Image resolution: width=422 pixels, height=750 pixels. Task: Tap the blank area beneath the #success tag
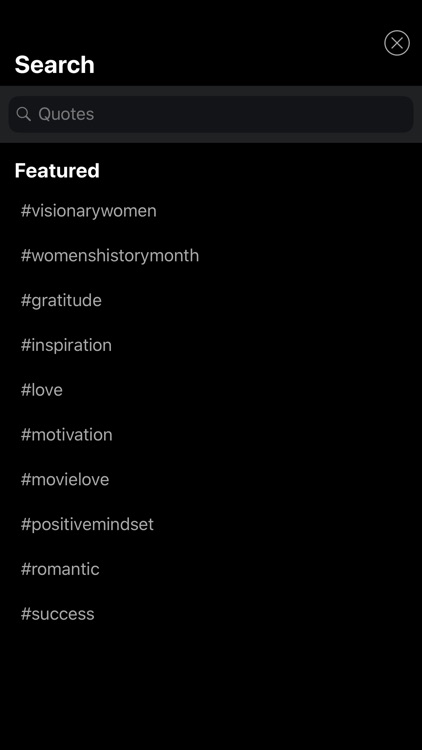pyautogui.click(x=211, y=684)
